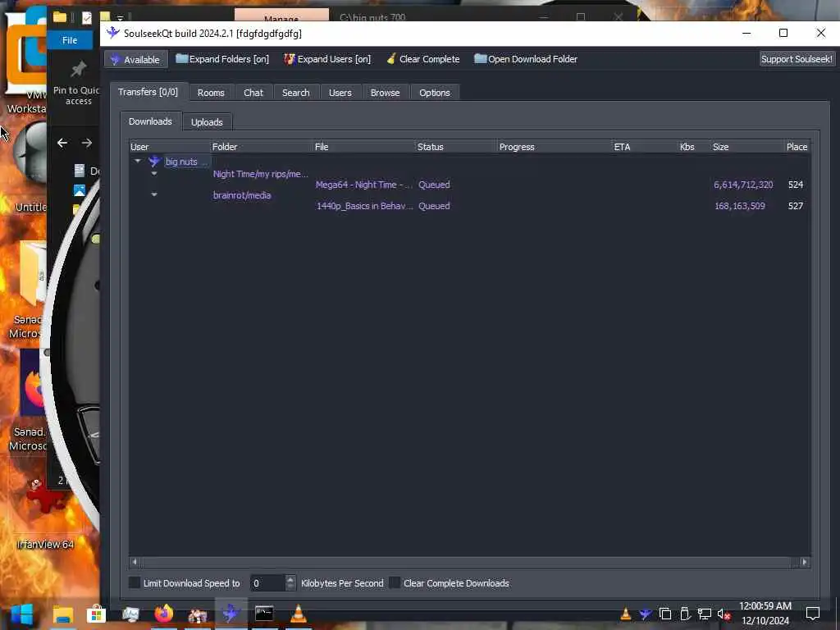
Task: Click the Available status button
Action: [135, 59]
